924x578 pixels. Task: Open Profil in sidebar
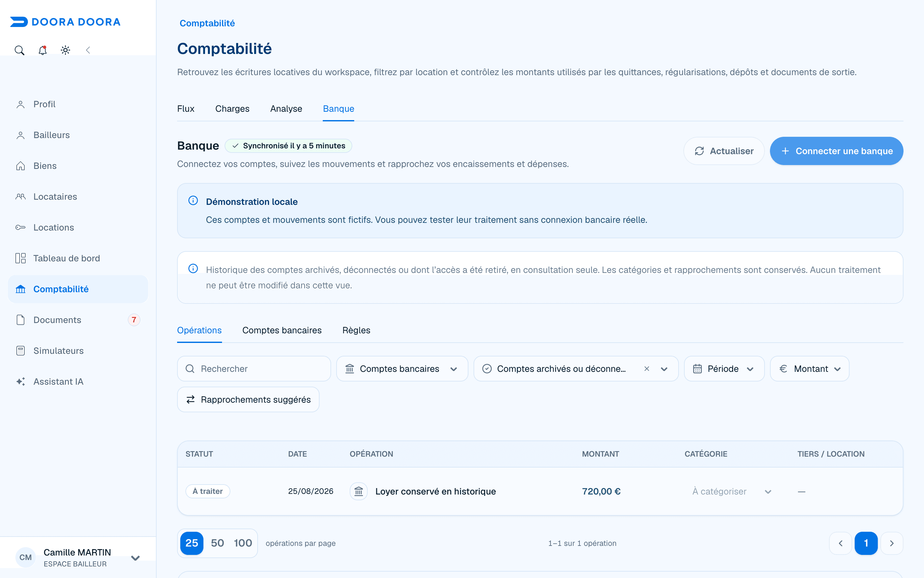(x=78, y=104)
